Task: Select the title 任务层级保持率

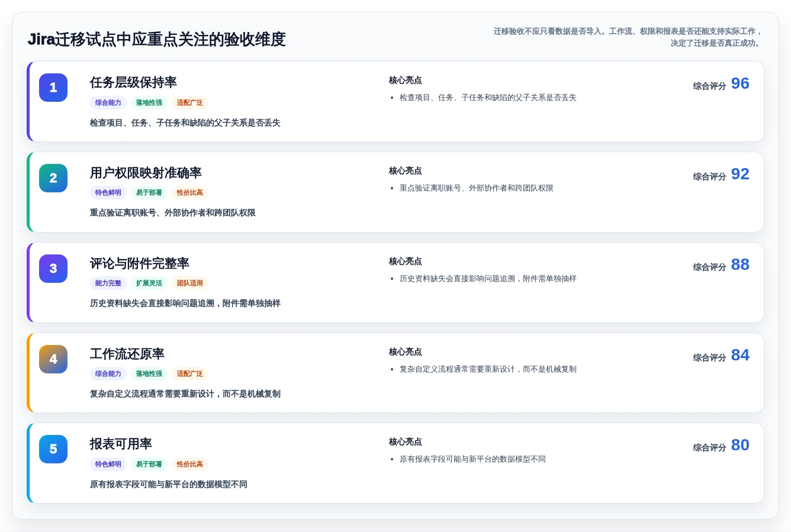Action: coord(133,82)
